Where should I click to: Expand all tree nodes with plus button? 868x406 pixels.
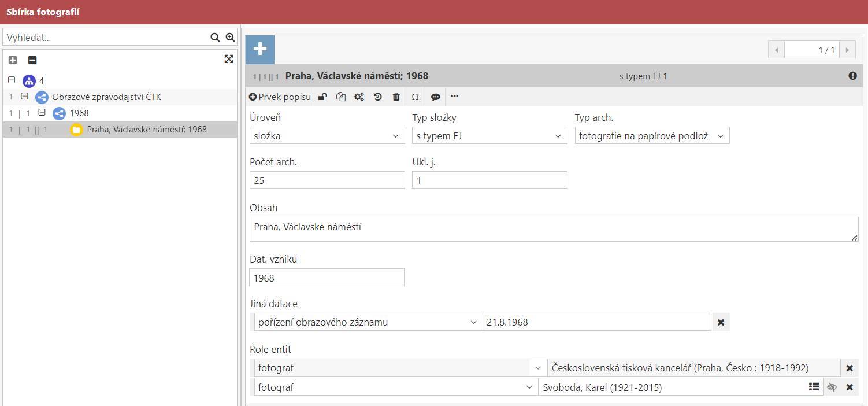coord(13,60)
